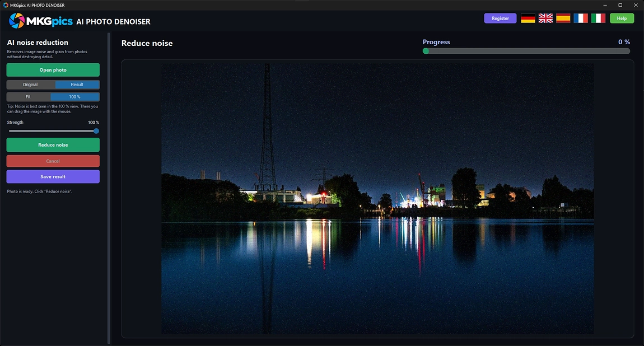Switch language to English UK flag
This screenshot has height=346, width=644.
click(x=545, y=18)
